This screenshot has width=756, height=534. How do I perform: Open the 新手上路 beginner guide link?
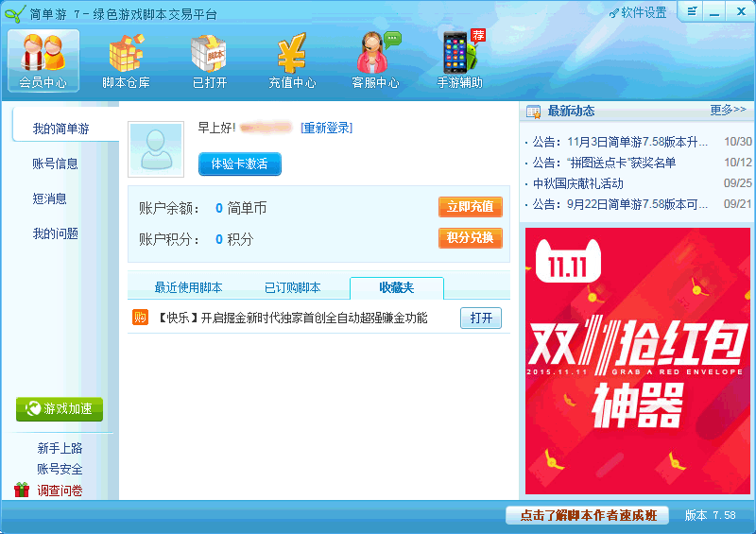point(60,449)
